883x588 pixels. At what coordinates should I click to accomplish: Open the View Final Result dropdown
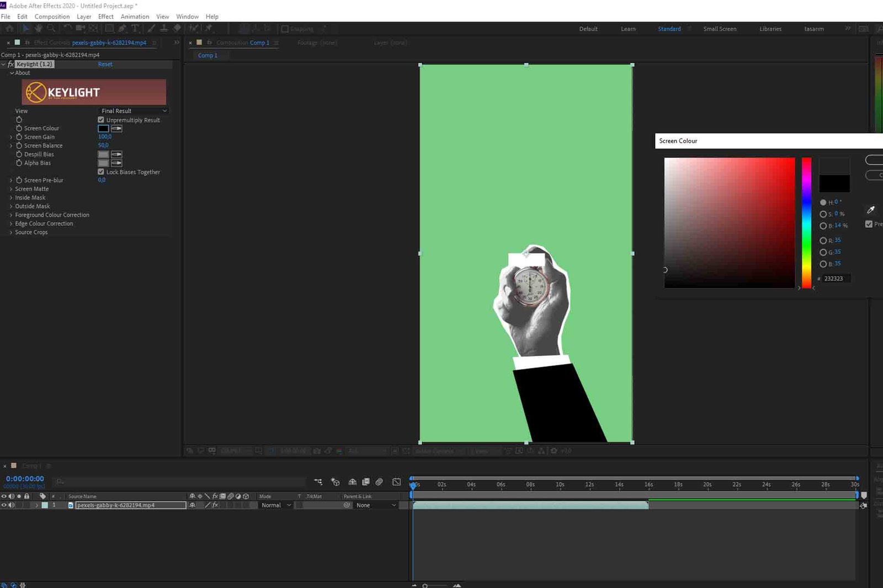[134, 111]
